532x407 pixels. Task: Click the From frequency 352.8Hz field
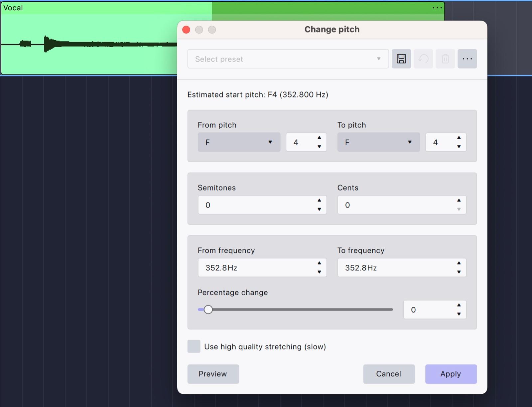(x=262, y=268)
